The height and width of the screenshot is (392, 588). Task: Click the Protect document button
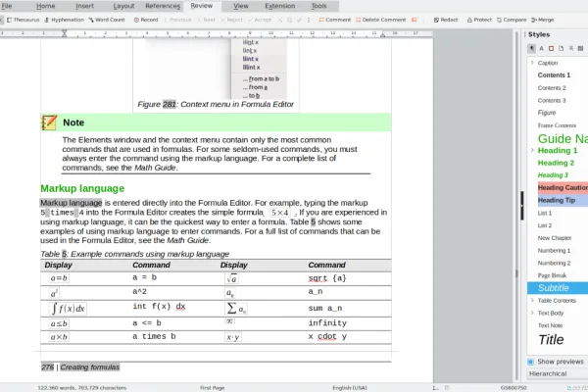pos(479,20)
